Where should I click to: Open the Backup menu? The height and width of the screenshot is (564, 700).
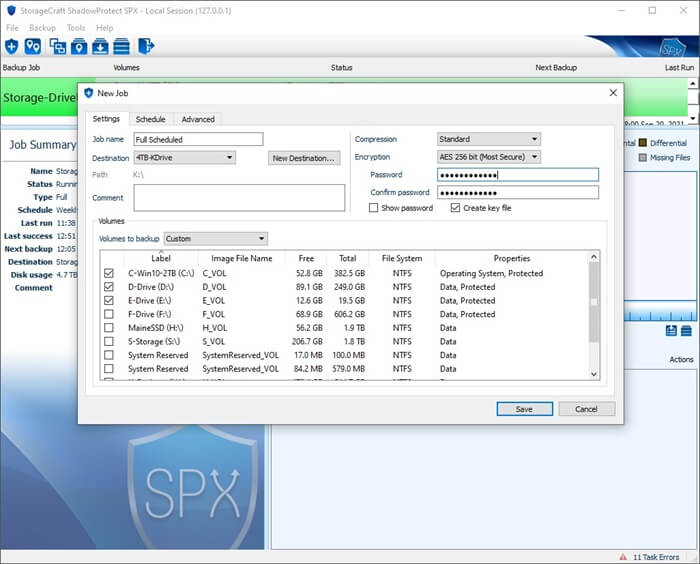43,28
